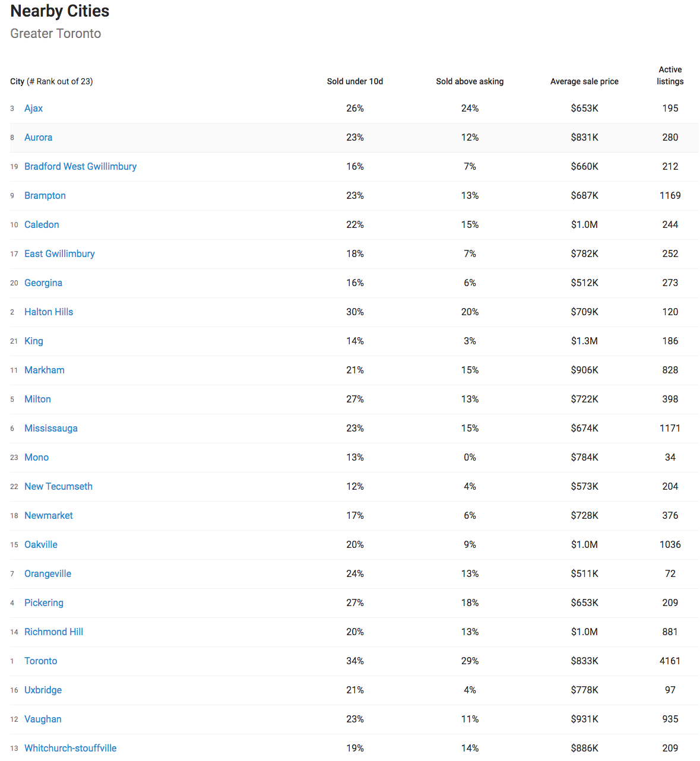Viewport: 700px width, 761px height.
Task: Open the Oakville city link
Action: tap(40, 544)
